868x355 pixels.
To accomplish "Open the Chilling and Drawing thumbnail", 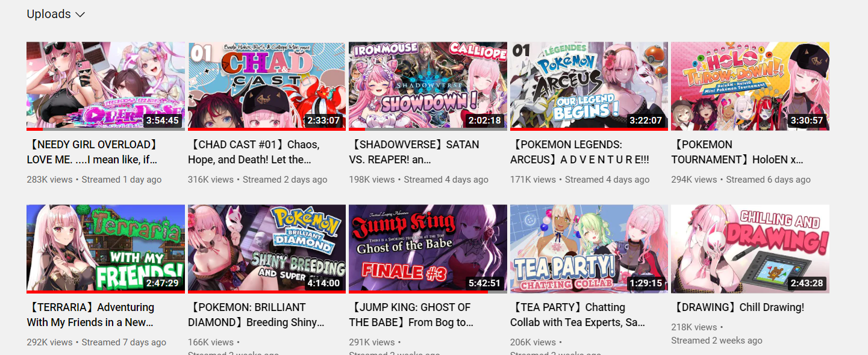I will [750, 249].
